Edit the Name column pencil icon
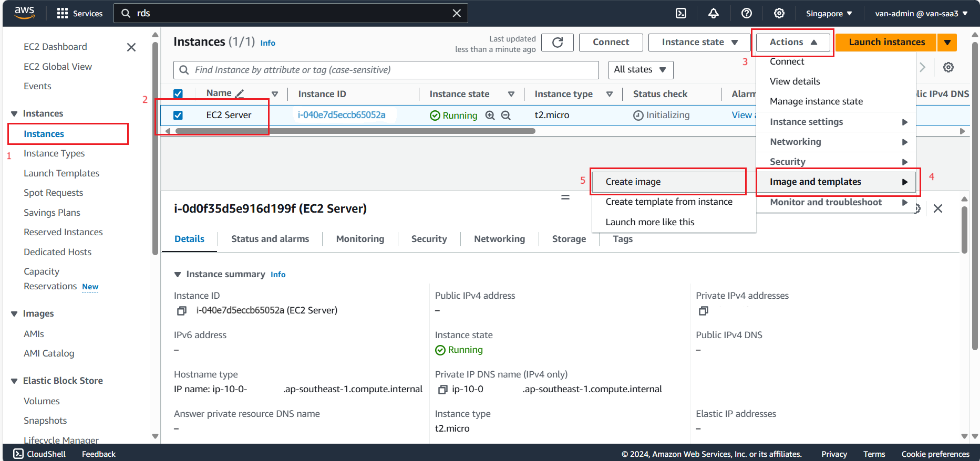 coord(240,94)
